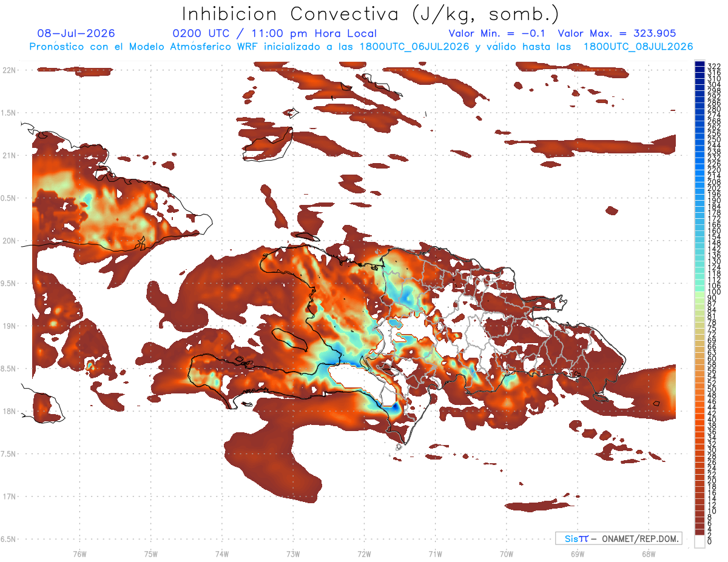Click the 'Valor Max. = 323.905' readout

[x=617, y=34]
